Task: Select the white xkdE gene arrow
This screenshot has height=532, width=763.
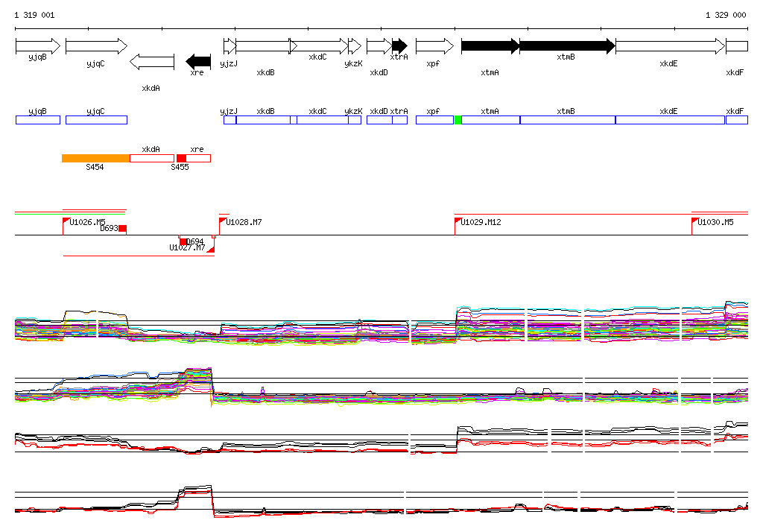Action: coord(670,46)
